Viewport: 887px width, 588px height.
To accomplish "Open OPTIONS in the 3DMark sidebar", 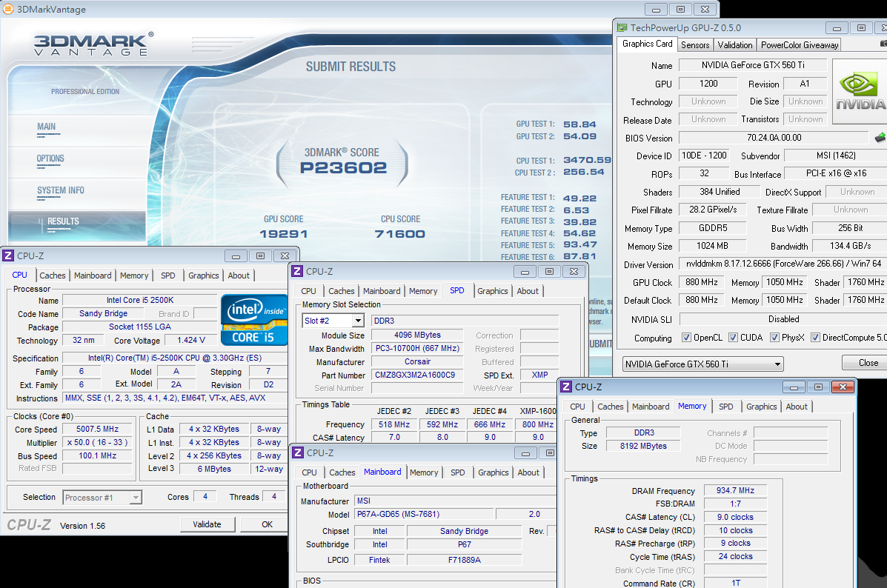I will tap(50, 159).
